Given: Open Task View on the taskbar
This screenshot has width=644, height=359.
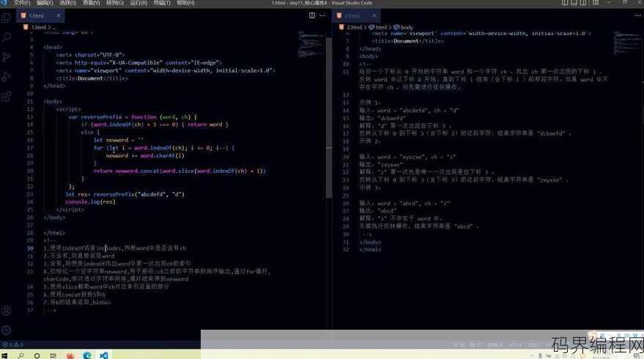Looking at the screenshot, I should [53, 355].
